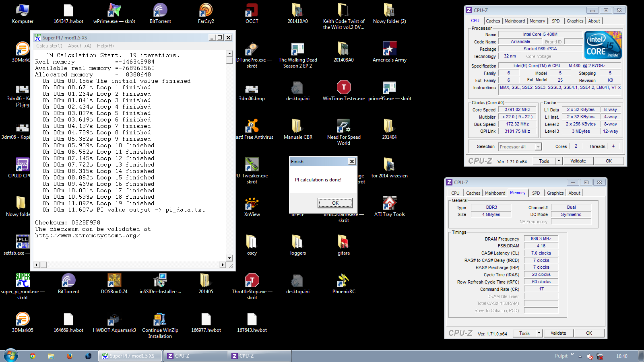Screen dimensions: 644x362
Task: Click the Core Speed value 3791.02 MHz
Action: coord(517,109)
